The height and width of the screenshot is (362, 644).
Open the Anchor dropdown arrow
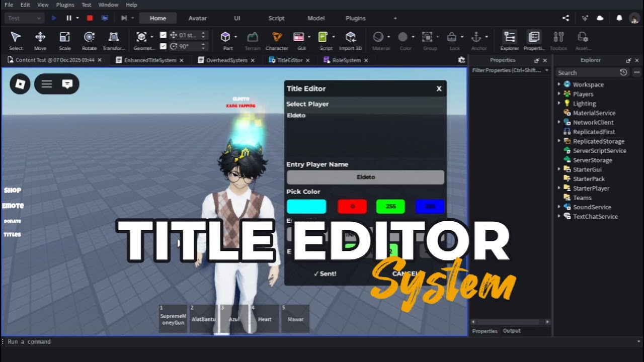486,37
